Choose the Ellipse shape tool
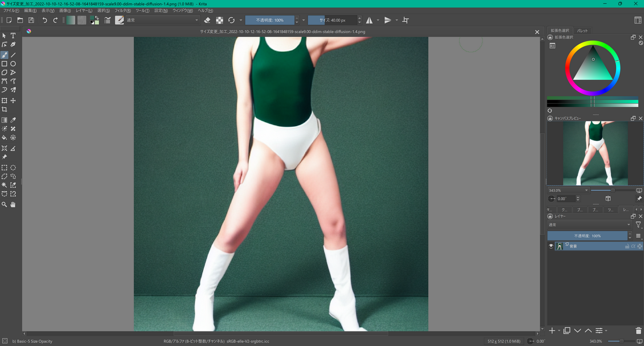Viewport: 644px width, 346px height. [x=13, y=64]
